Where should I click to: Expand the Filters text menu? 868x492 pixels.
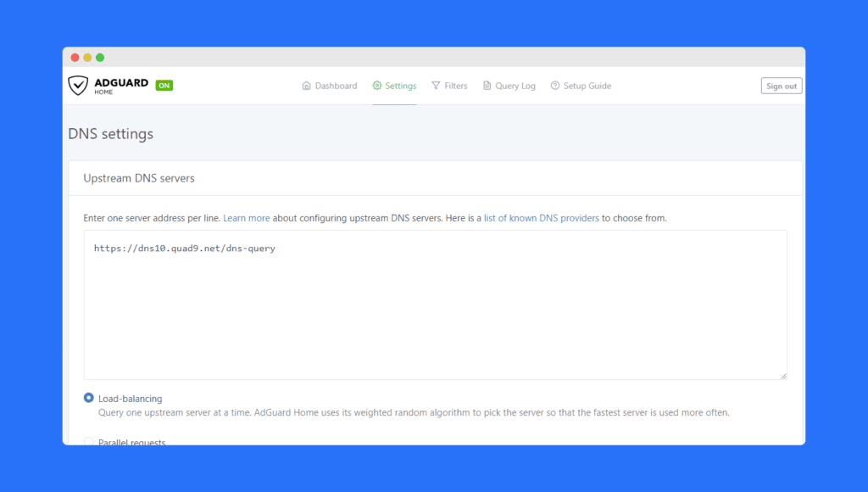[456, 86]
